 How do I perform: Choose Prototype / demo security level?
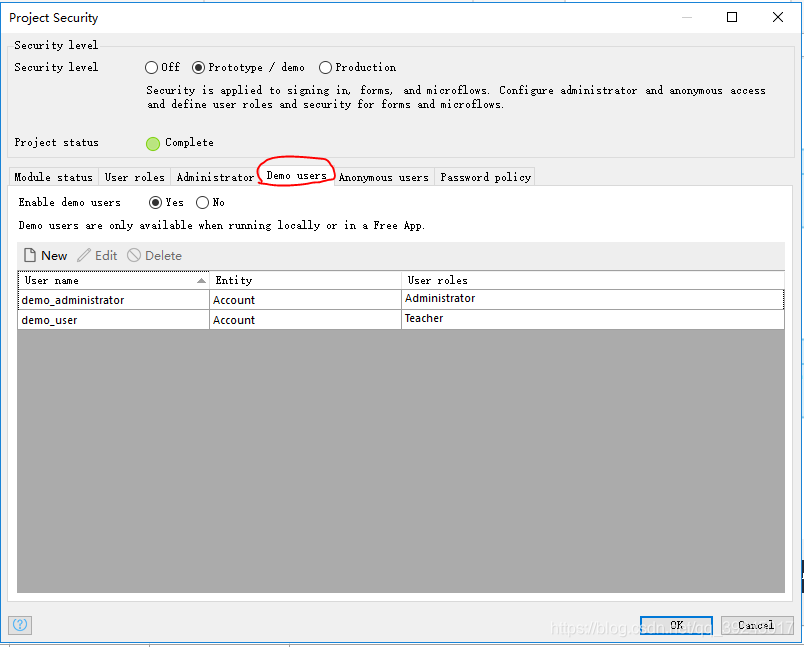point(198,68)
